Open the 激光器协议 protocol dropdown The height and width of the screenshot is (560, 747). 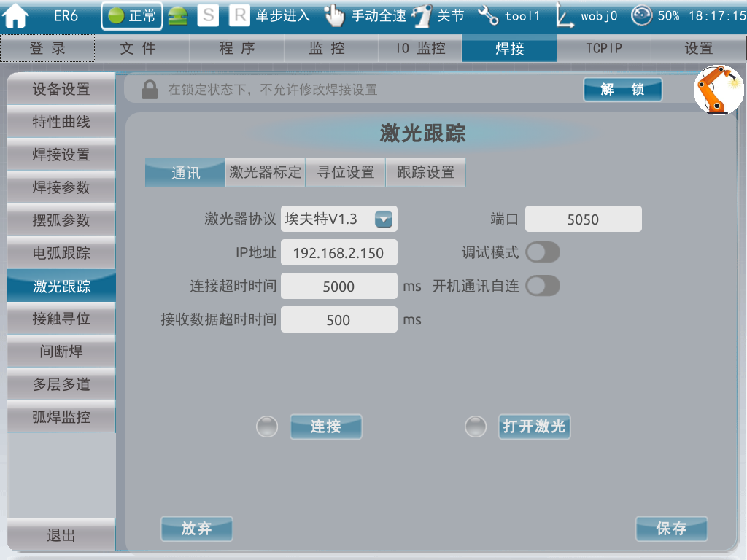(384, 219)
